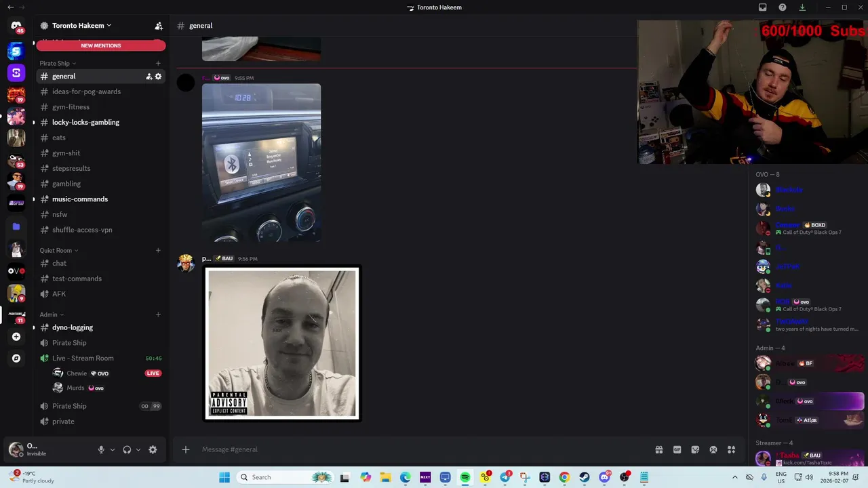Open the shuffle-access-vpn channel
This screenshot has height=488, width=868.
pos(101,230)
